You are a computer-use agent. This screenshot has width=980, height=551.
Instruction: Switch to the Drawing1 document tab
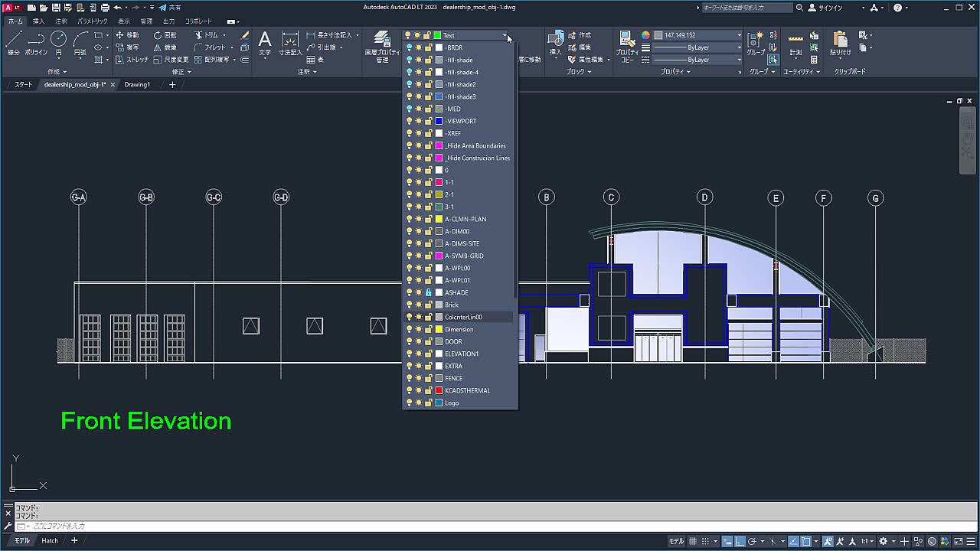coord(138,84)
